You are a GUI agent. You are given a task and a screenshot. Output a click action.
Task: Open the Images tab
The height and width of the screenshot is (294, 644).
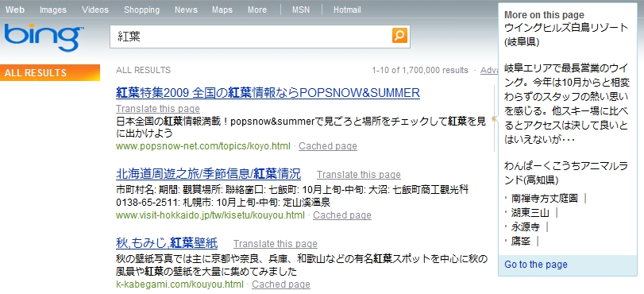point(53,10)
